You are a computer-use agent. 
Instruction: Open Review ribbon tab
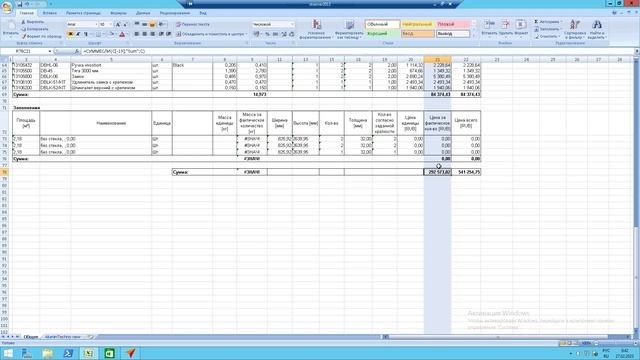(175, 13)
